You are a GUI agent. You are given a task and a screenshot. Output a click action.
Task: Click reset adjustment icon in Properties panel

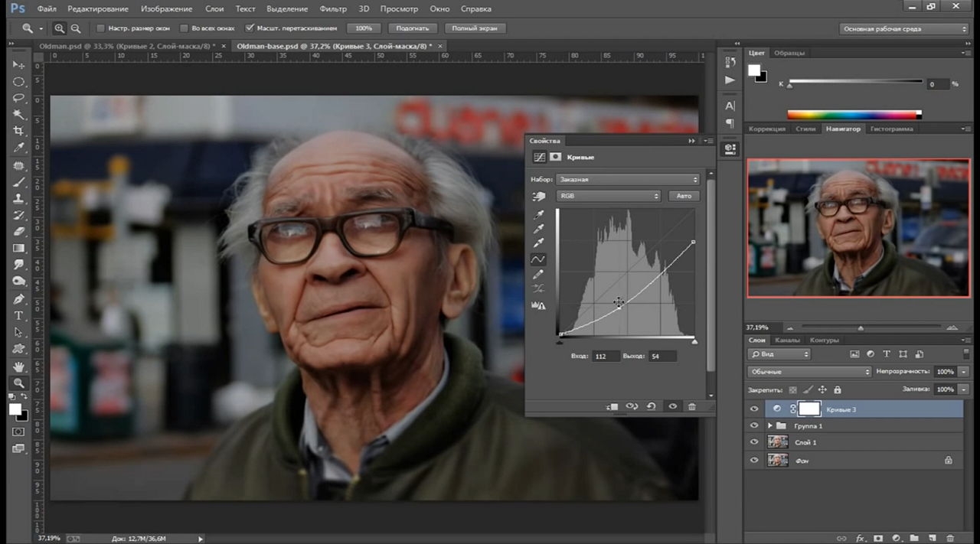coord(651,406)
